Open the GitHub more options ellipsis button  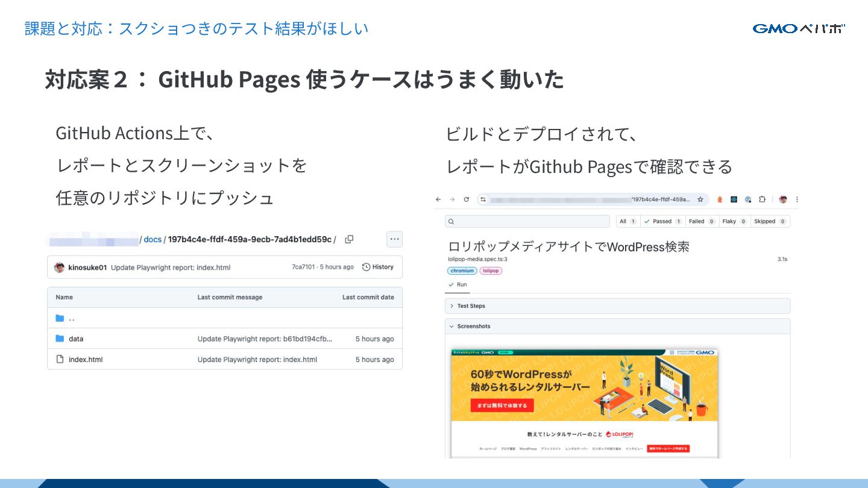click(x=394, y=239)
